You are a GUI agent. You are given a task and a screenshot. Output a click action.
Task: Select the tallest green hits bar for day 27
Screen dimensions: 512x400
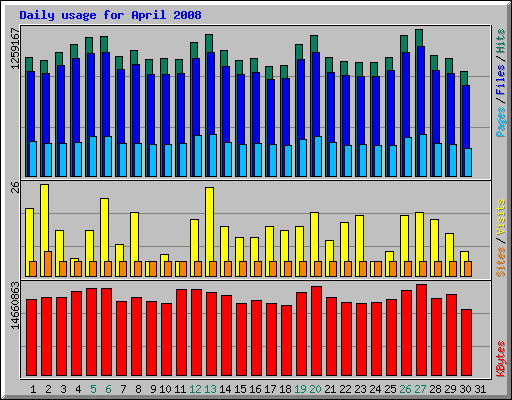tap(419, 37)
